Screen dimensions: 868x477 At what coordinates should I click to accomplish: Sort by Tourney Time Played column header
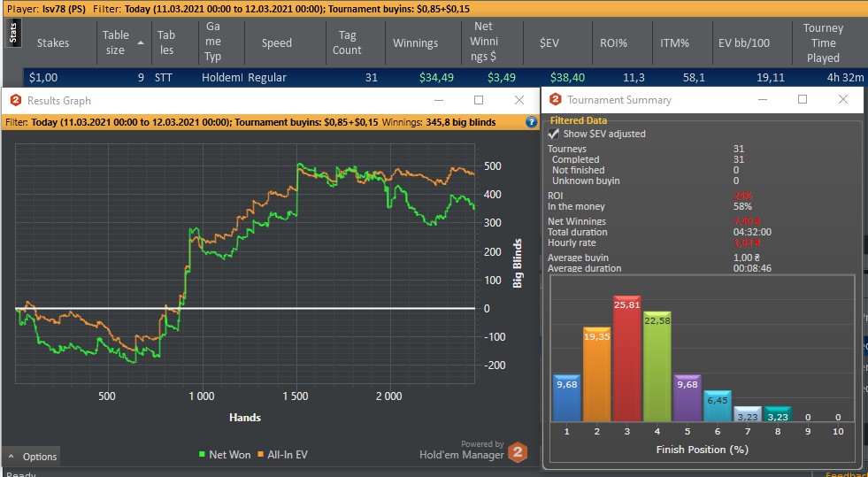tap(823, 42)
